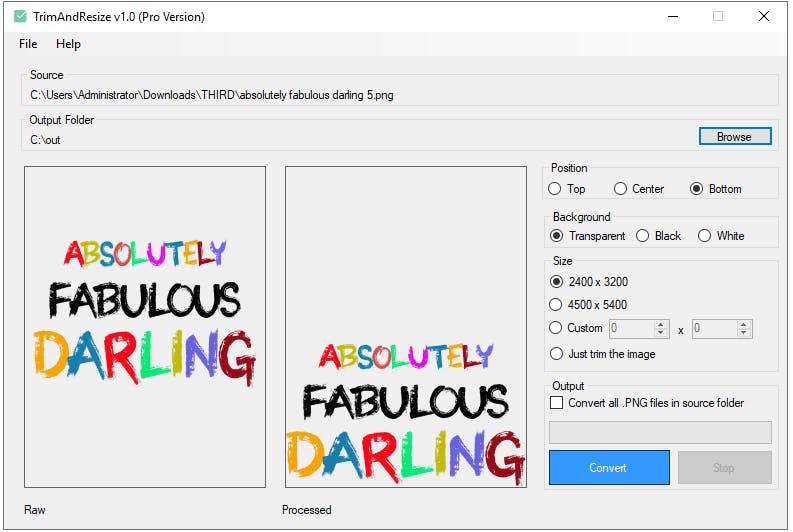Click the TrimAndResize app icon in title bar
The height and width of the screenshot is (532, 793).
(x=20, y=17)
